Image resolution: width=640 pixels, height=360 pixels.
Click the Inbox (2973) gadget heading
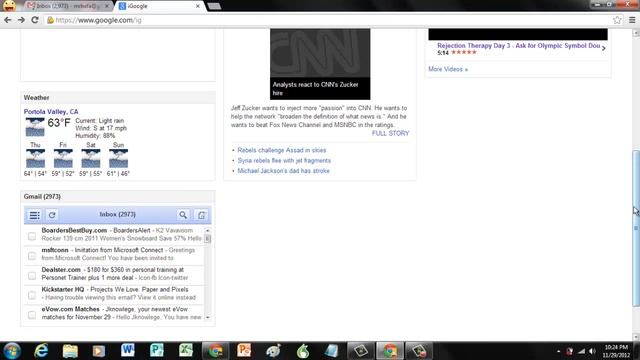coord(118,214)
